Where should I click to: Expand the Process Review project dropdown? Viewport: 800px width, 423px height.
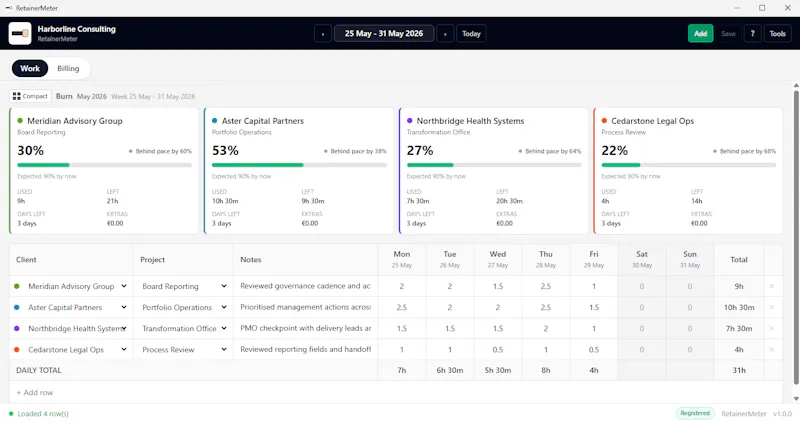184,350
